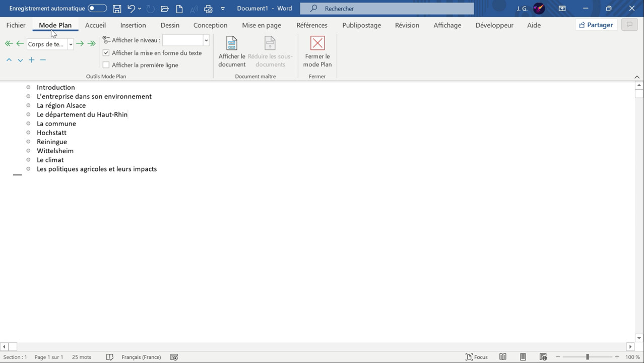Expand selected outline item with plus
This screenshot has width=644, height=363.
tap(31, 60)
